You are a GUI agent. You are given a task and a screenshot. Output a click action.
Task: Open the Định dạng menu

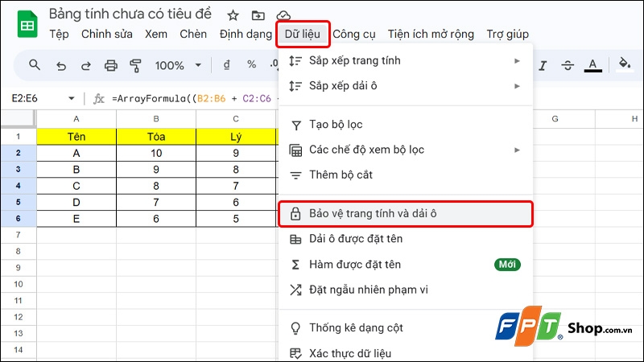pyautogui.click(x=246, y=34)
